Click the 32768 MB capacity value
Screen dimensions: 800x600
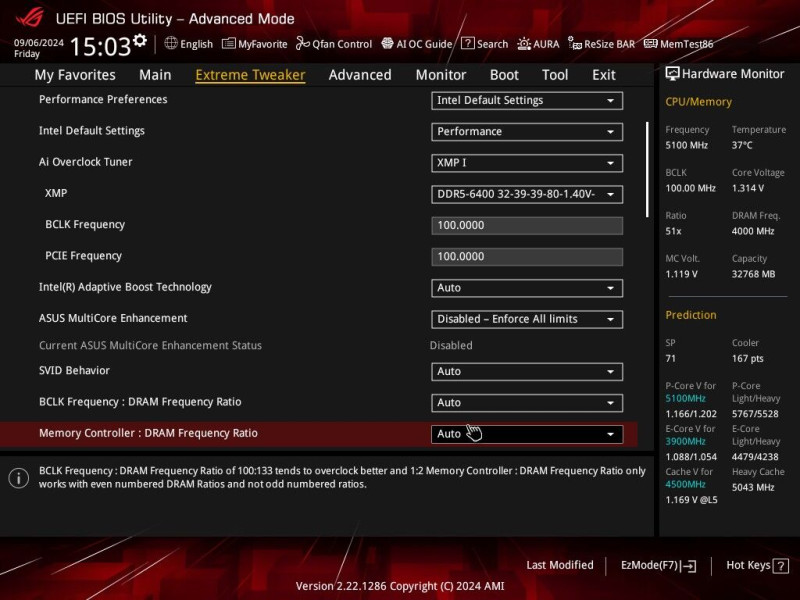pyautogui.click(x=754, y=274)
